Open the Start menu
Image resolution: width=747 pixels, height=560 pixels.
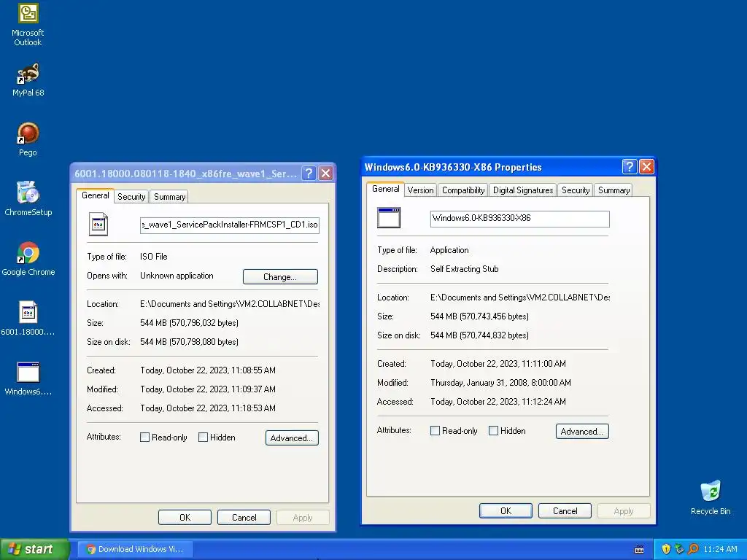34,549
